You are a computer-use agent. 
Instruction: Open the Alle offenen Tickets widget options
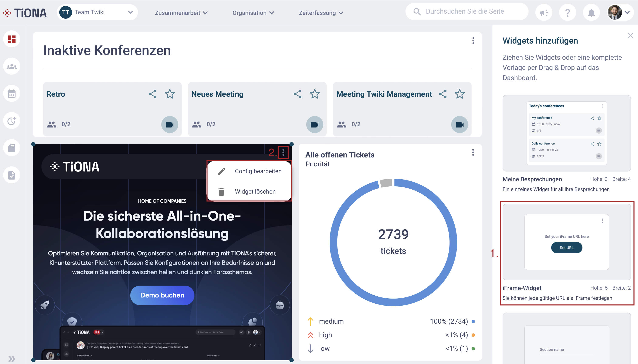pyautogui.click(x=473, y=153)
